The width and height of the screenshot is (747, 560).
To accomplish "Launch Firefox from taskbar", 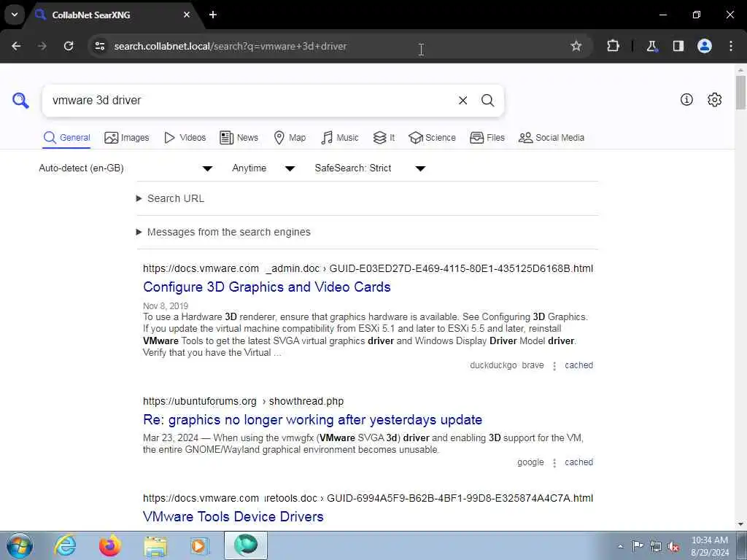I will click(x=110, y=545).
